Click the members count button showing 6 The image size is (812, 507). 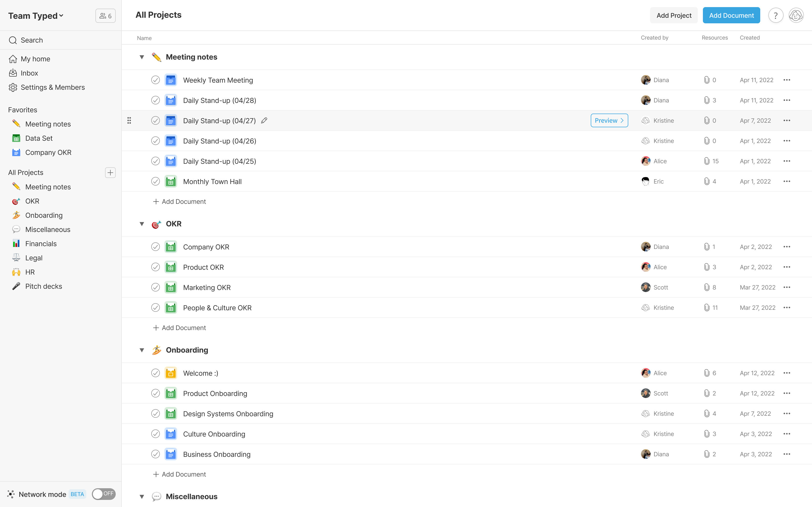tap(105, 15)
